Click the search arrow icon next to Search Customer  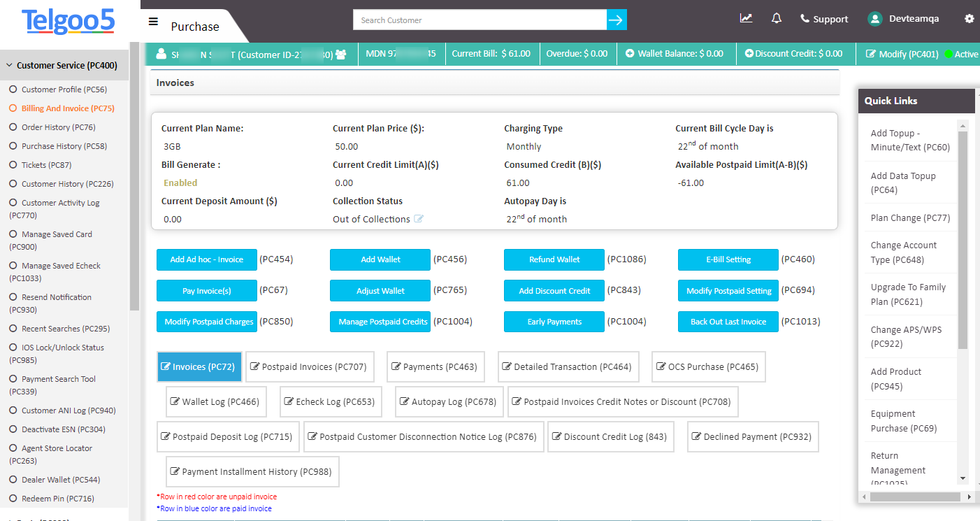click(x=616, y=20)
